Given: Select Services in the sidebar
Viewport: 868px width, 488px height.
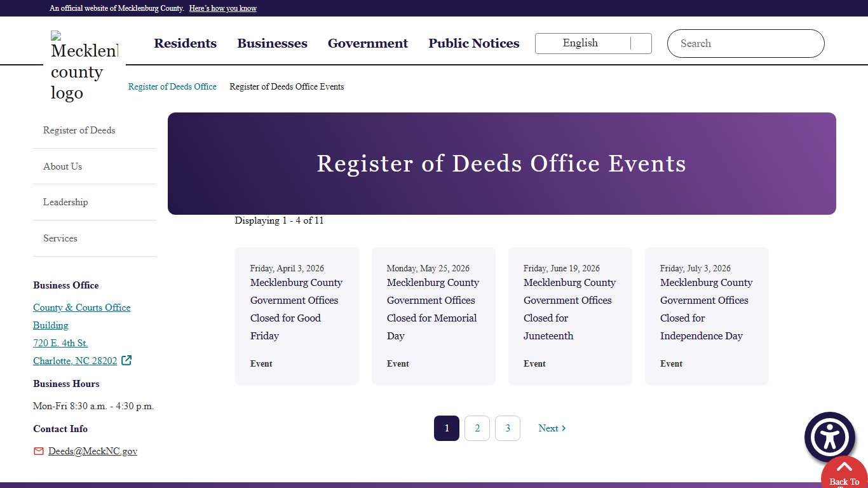Looking at the screenshot, I should (x=60, y=238).
